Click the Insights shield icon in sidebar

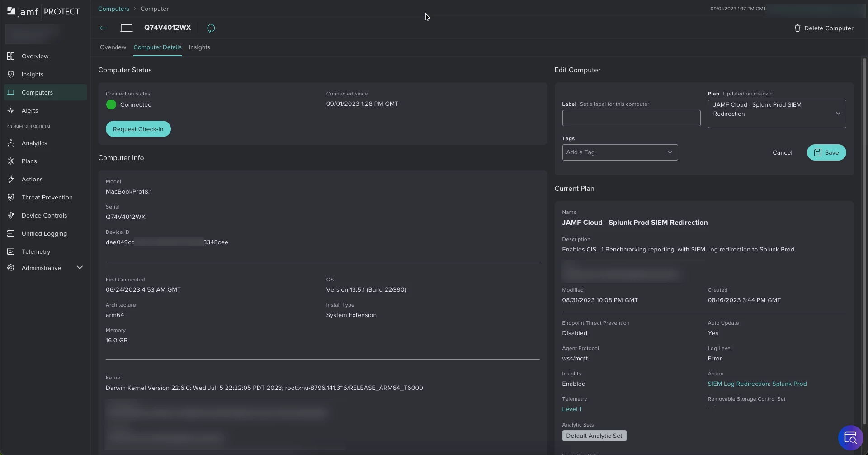[11, 74]
